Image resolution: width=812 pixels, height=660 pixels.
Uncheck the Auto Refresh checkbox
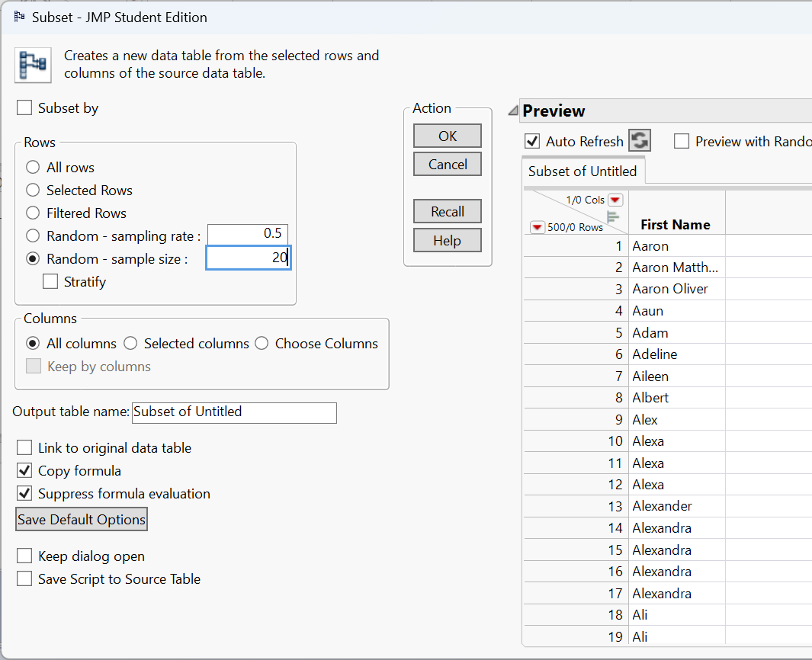(532, 142)
